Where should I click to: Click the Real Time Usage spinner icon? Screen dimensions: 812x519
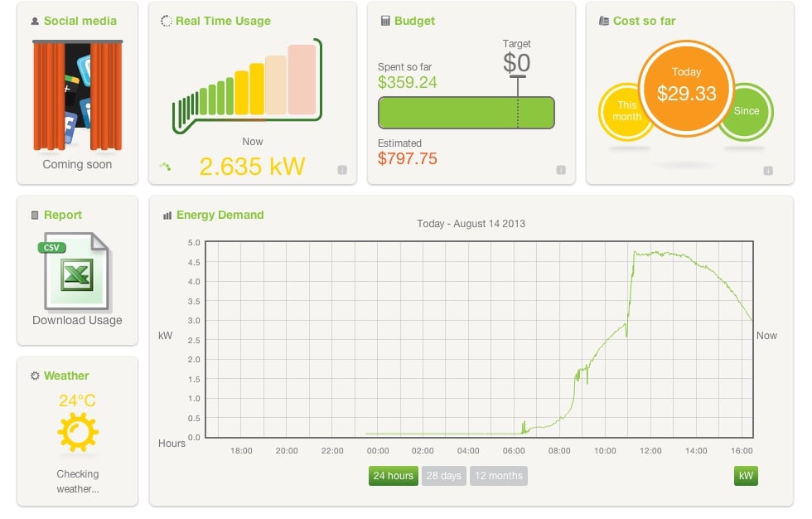pyautogui.click(x=167, y=21)
